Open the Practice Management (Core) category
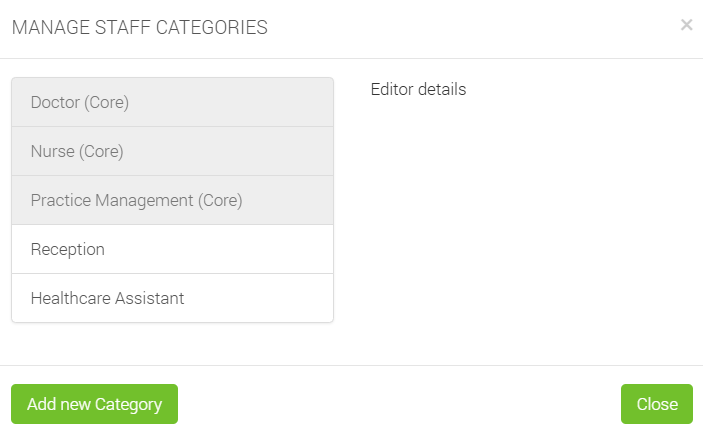703x436 pixels. [x=172, y=200]
